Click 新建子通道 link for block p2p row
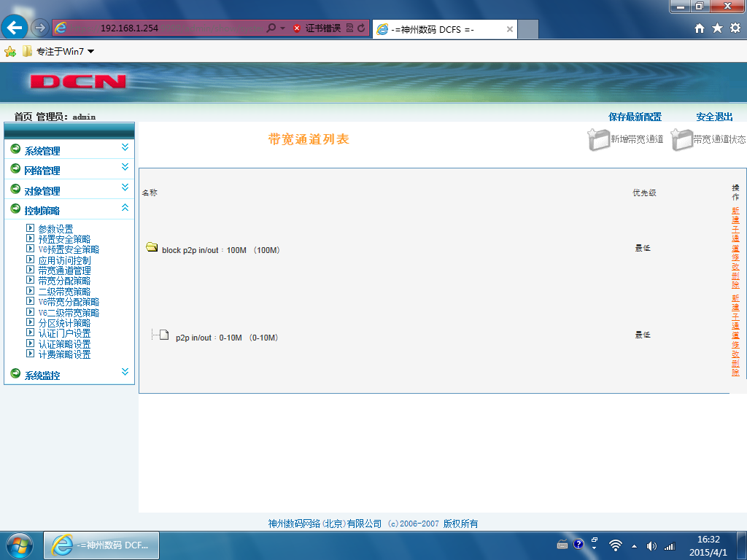The image size is (747, 560). coord(735,229)
